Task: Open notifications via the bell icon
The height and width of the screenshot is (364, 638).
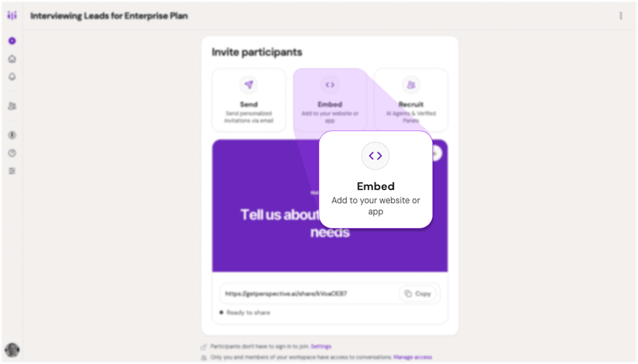Action: coord(12,76)
